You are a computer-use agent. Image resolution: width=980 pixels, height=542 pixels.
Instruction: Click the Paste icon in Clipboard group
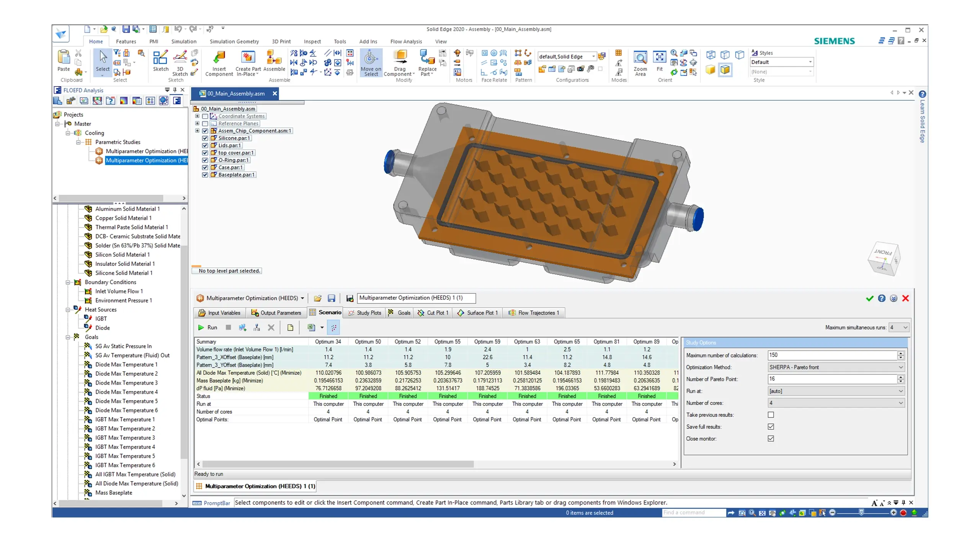point(64,57)
